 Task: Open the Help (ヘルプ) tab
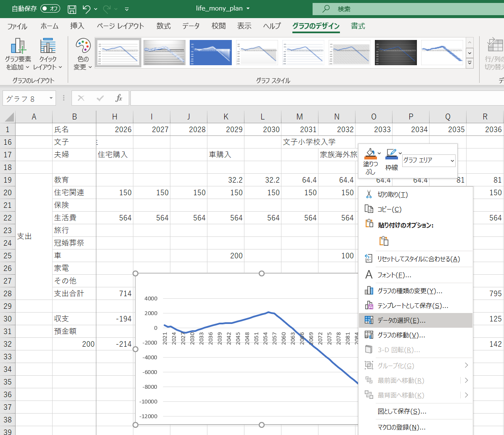[272, 26]
